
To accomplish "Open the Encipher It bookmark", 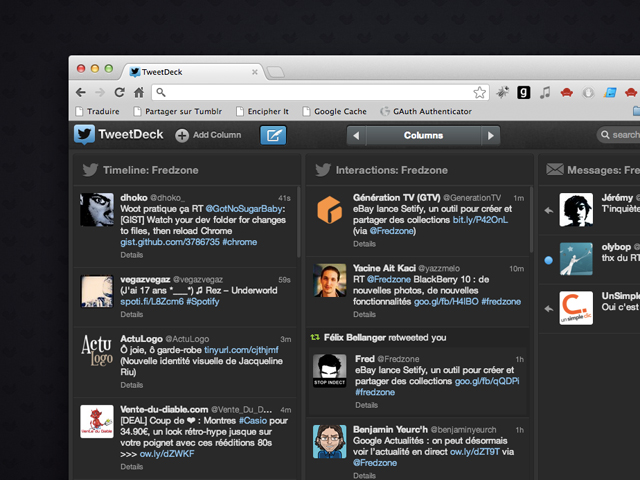I will pos(263,111).
